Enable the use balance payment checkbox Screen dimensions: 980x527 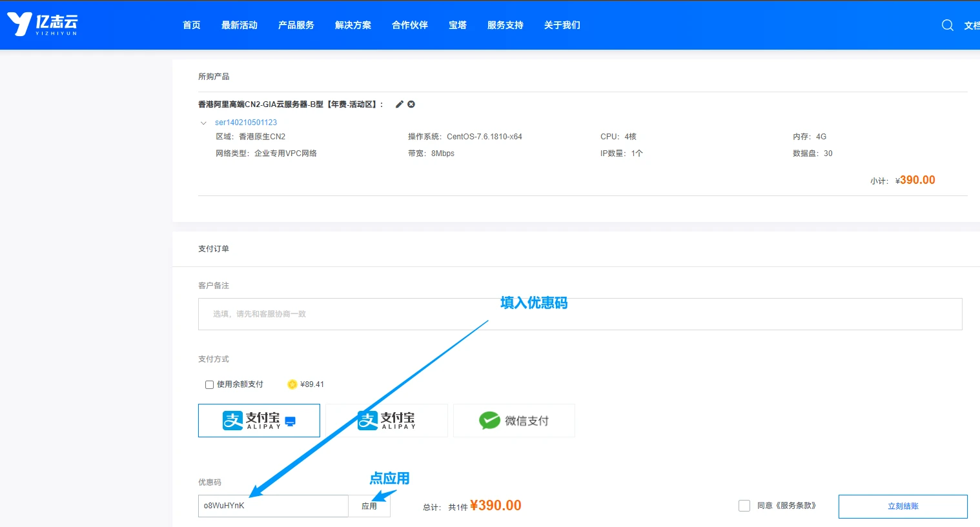point(209,384)
